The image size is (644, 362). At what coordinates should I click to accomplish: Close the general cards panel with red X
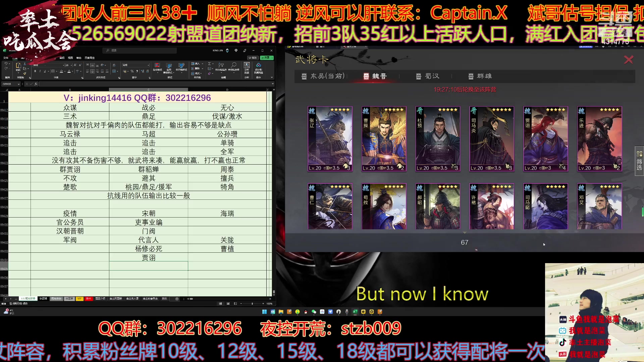click(x=628, y=60)
